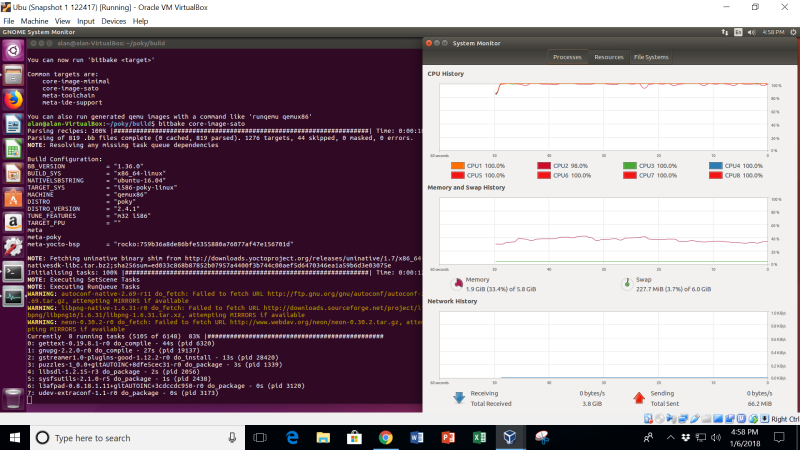Open Ubuntu Software center icon
Image resolution: width=800 pixels, height=450 pixels.
(13, 198)
